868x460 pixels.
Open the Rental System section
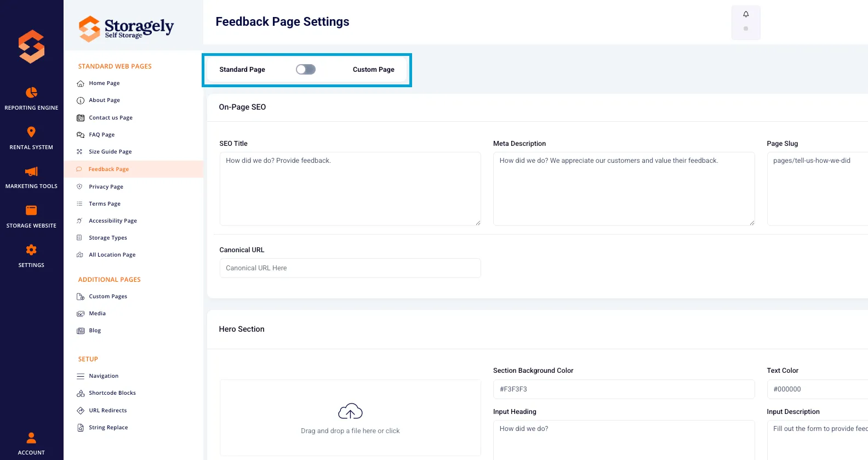pyautogui.click(x=31, y=138)
